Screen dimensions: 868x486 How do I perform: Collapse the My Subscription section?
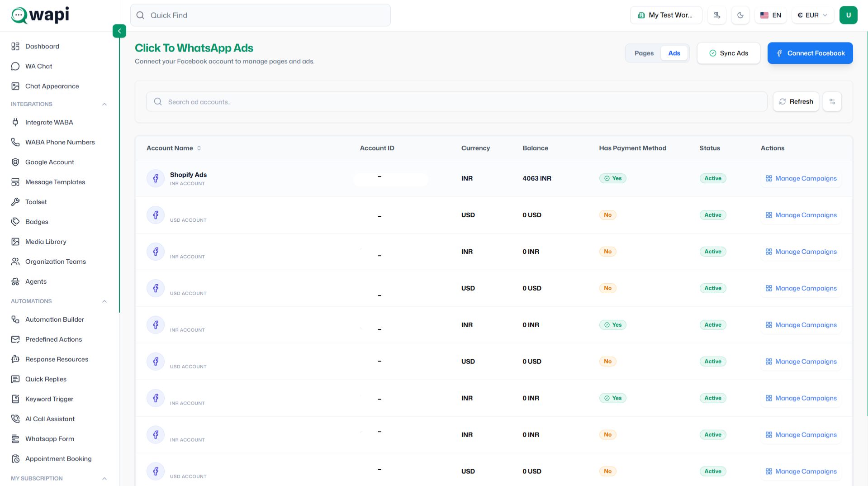[104, 478]
